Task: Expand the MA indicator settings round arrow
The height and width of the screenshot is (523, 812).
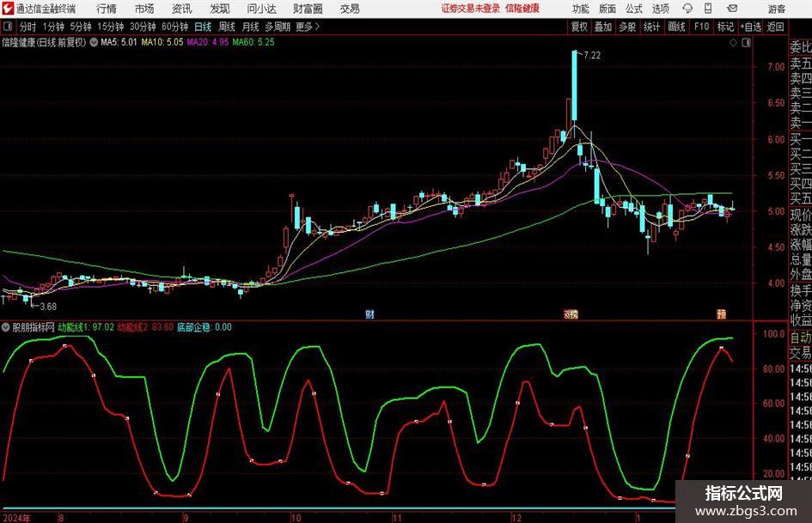Action: (94, 42)
